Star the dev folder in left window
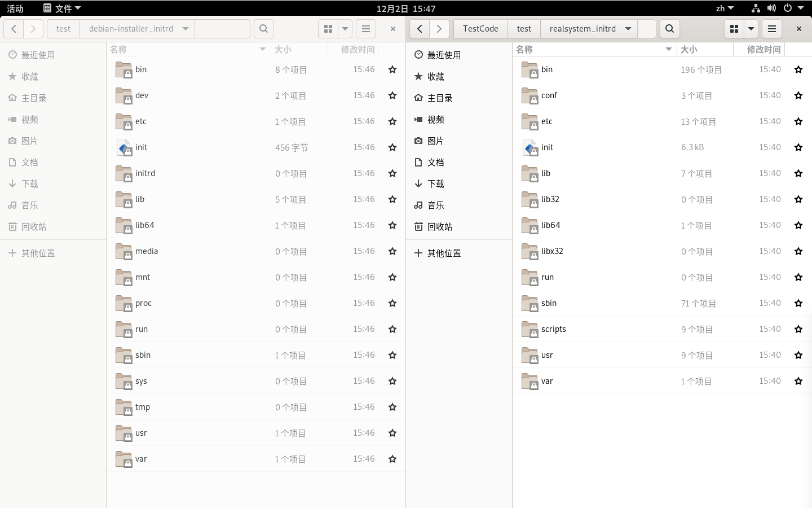This screenshot has width=812, height=508. [x=392, y=95]
